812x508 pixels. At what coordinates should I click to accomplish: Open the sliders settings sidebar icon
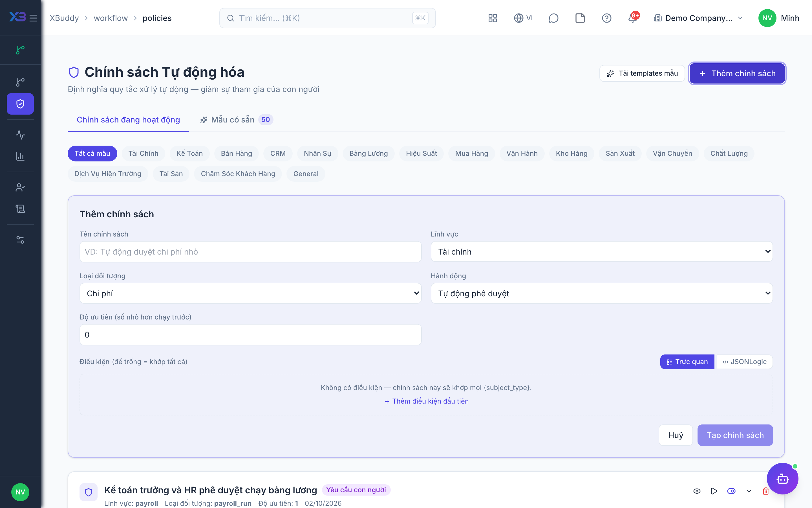pyautogui.click(x=20, y=240)
